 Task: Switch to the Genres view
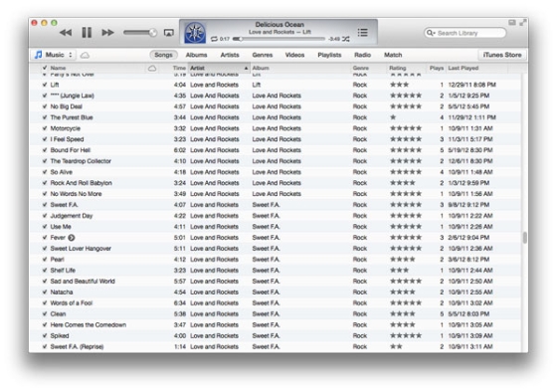[x=263, y=55]
